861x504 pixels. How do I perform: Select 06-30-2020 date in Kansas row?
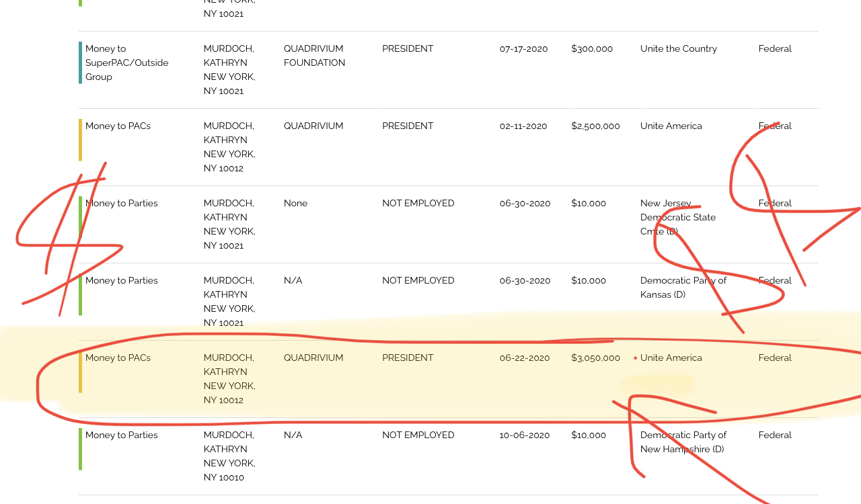pos(525,280)
